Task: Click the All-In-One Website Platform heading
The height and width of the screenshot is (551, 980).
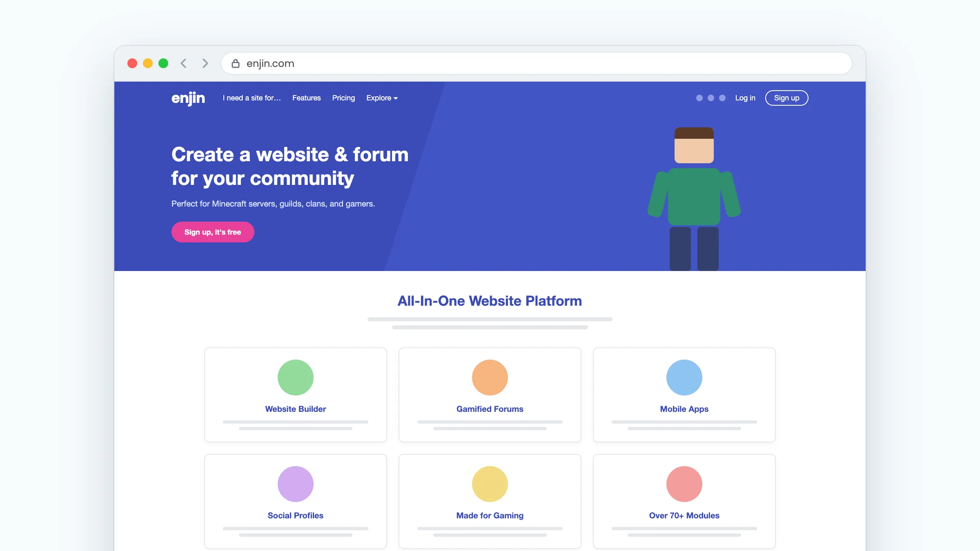Action: click(490, 301)
